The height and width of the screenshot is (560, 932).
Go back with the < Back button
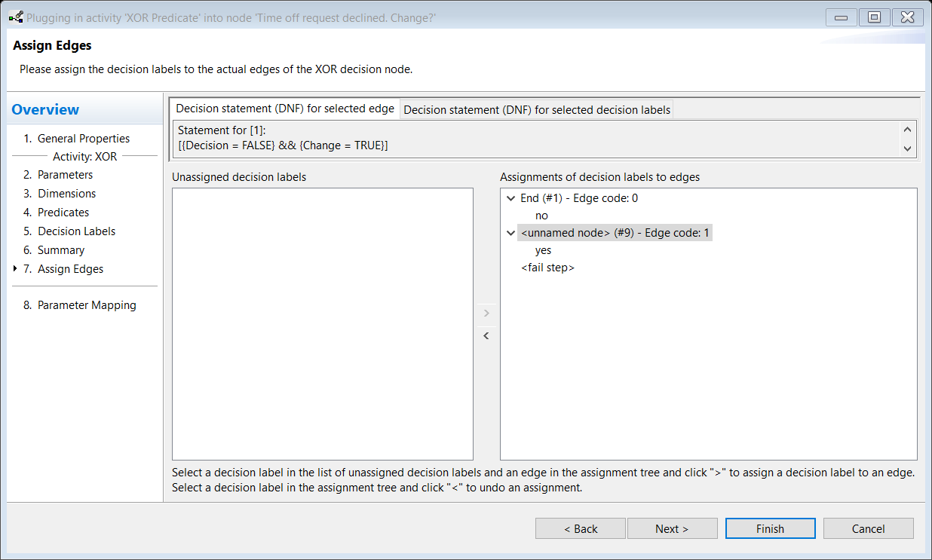pos(580,528)
